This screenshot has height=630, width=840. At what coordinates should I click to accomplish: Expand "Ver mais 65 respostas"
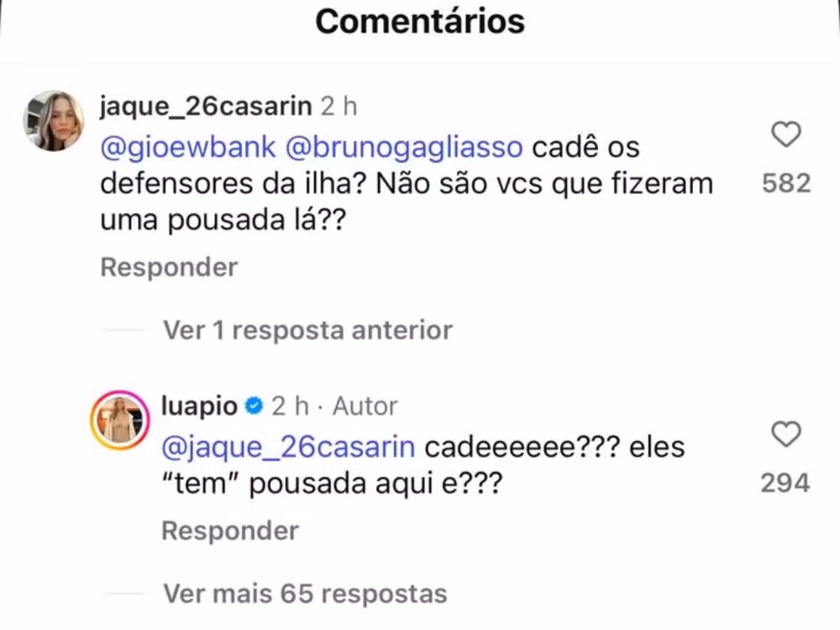(304, 594)
